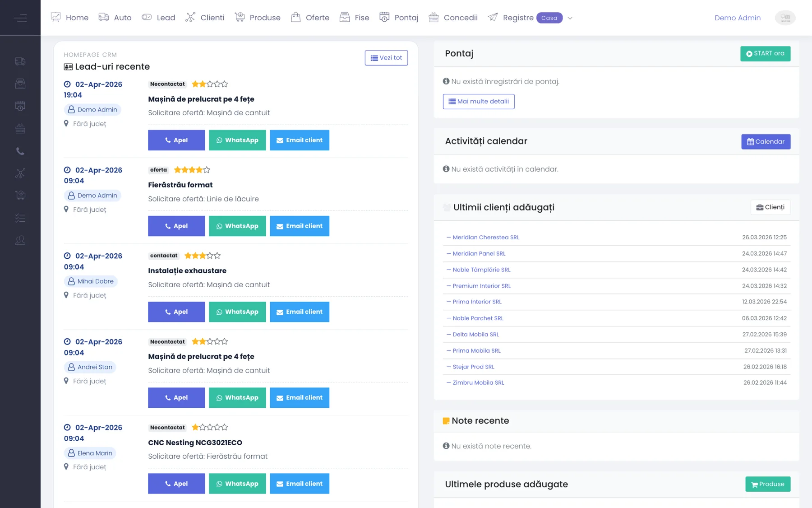Click the Vezi tot button for recent leads
812x508 pixels.
point(386,58)
